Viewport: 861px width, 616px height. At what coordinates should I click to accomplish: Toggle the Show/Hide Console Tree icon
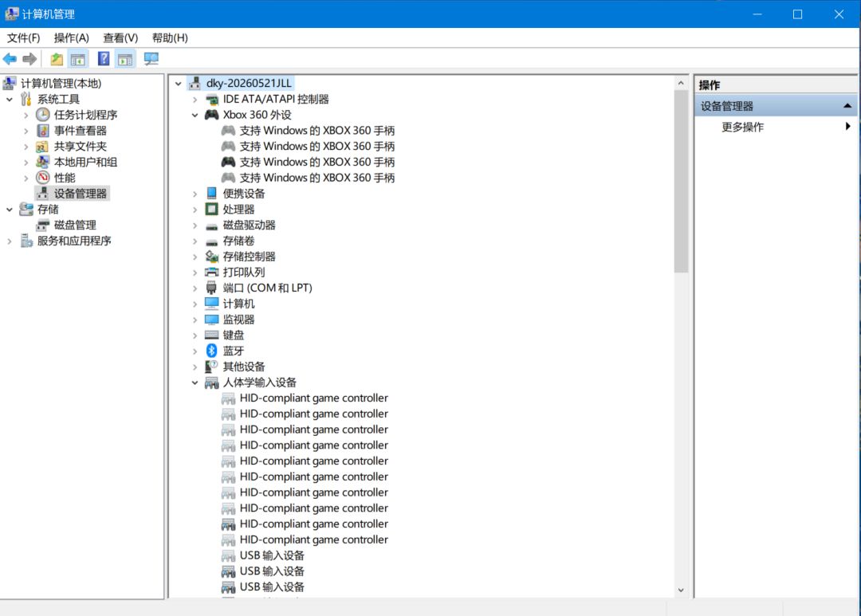pos(78,59)
